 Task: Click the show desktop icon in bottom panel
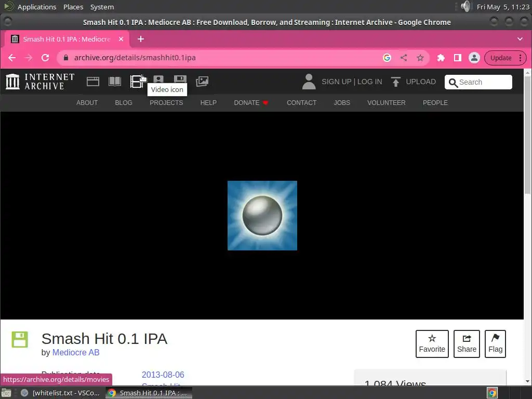click(6, 393)
